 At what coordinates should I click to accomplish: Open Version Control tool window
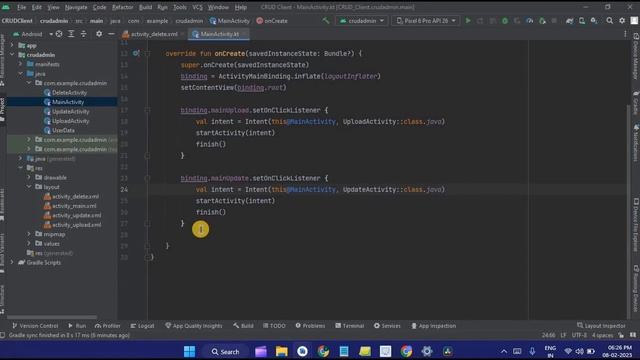point(35,326)
